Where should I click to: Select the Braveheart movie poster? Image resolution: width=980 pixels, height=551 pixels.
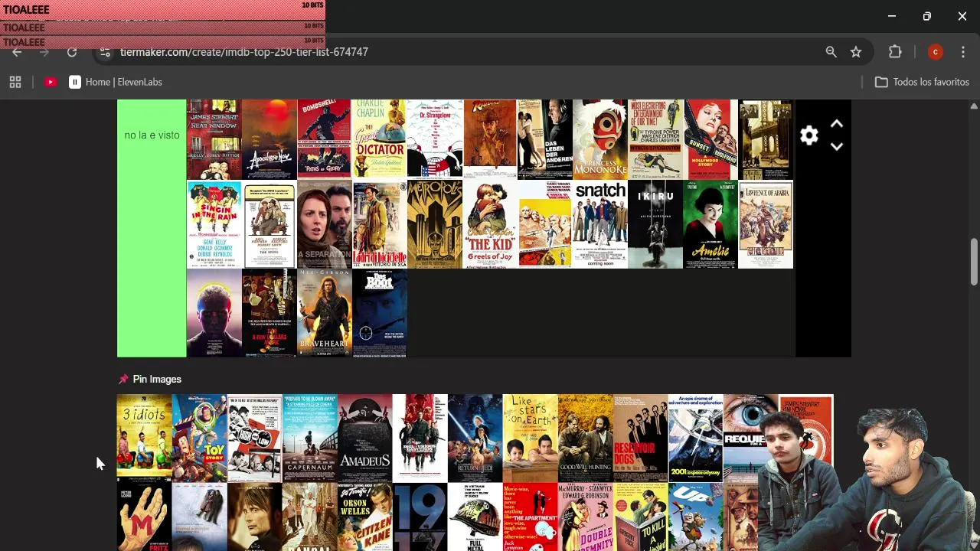point(325,313)
